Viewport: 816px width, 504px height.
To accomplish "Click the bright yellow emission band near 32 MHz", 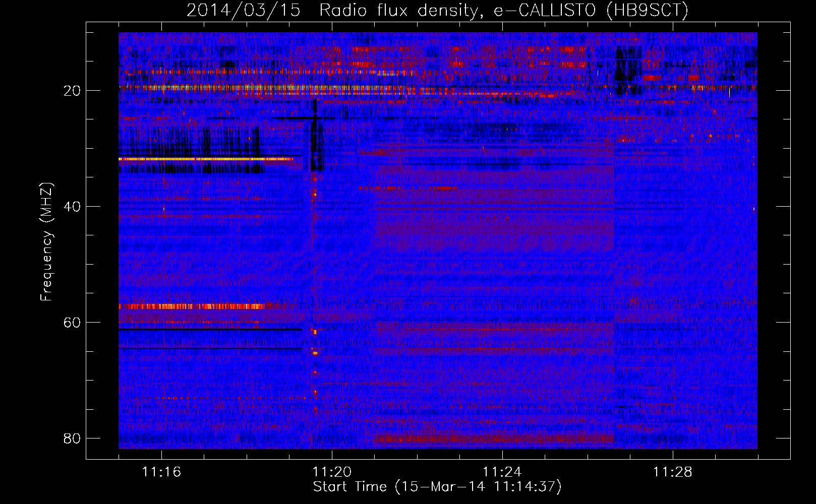I will pos(206,159).
